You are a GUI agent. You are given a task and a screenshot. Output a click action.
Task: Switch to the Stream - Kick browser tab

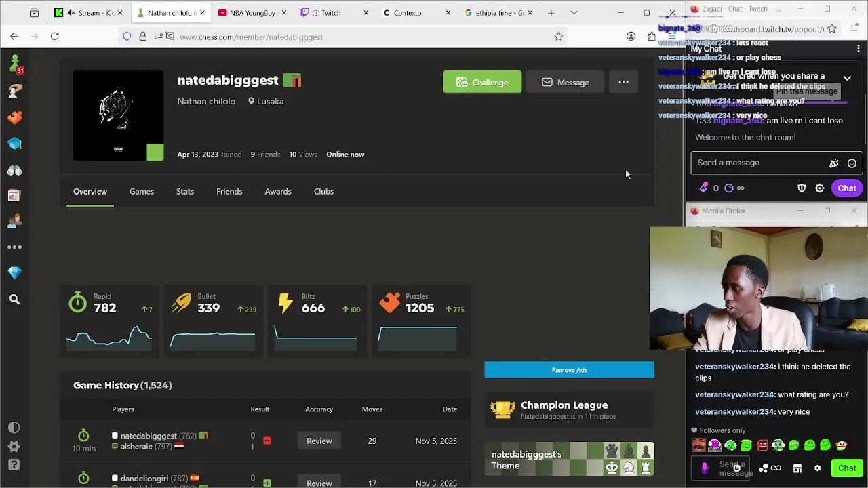click(88, 12)
